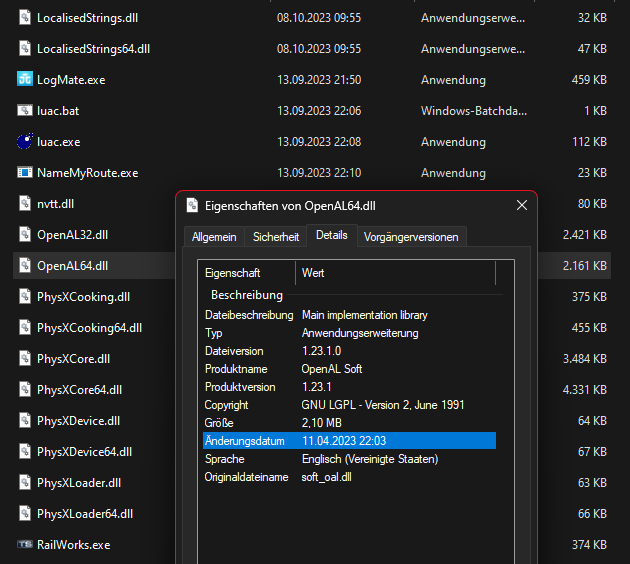Select file name LogMate.exe
The width and height of the screenshot is (630, 564).
(71, 80)
